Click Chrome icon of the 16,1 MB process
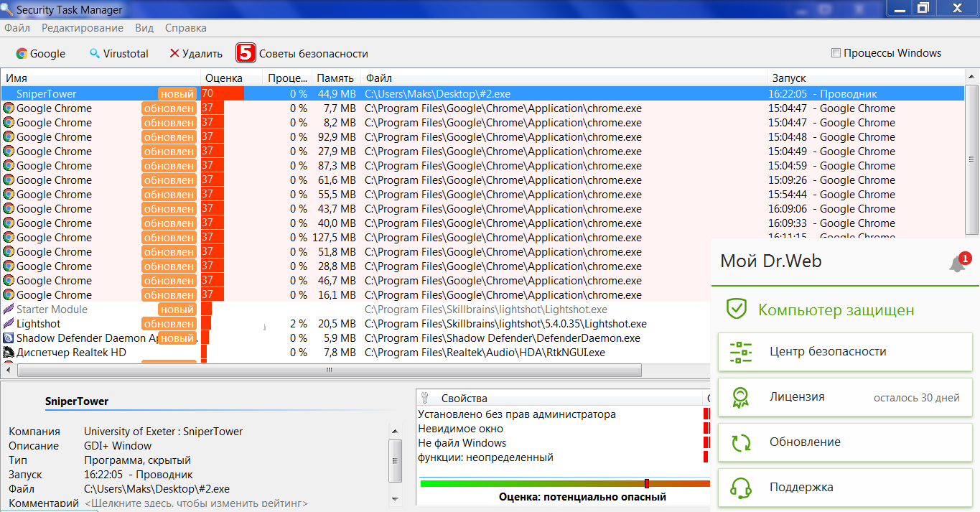The height and width of the screenshot is (512, 980). point(9,295)
